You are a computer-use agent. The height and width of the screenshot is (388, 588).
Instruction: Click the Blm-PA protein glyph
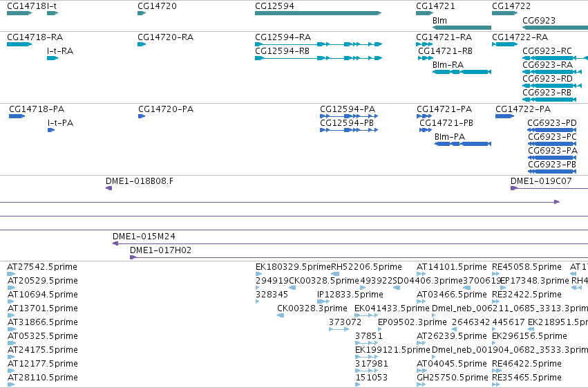(x=463, y=144)
